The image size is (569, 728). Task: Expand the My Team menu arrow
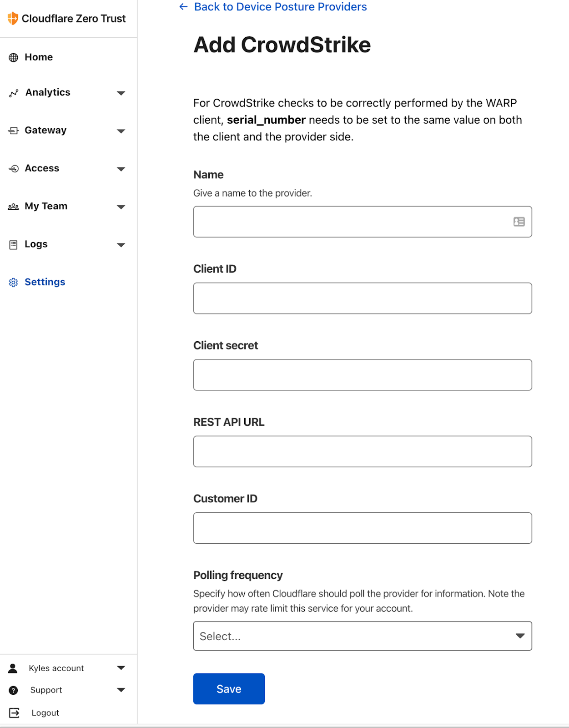(121, 207)
